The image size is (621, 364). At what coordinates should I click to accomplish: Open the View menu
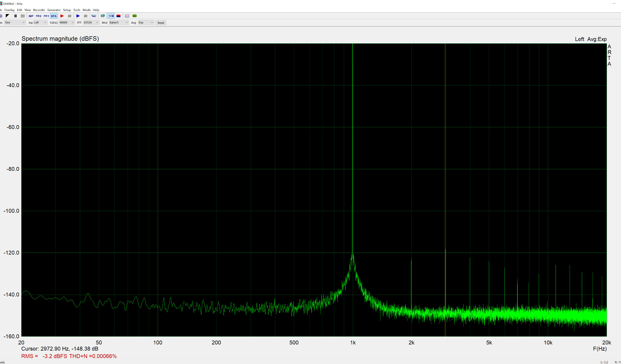coord(28,10)
